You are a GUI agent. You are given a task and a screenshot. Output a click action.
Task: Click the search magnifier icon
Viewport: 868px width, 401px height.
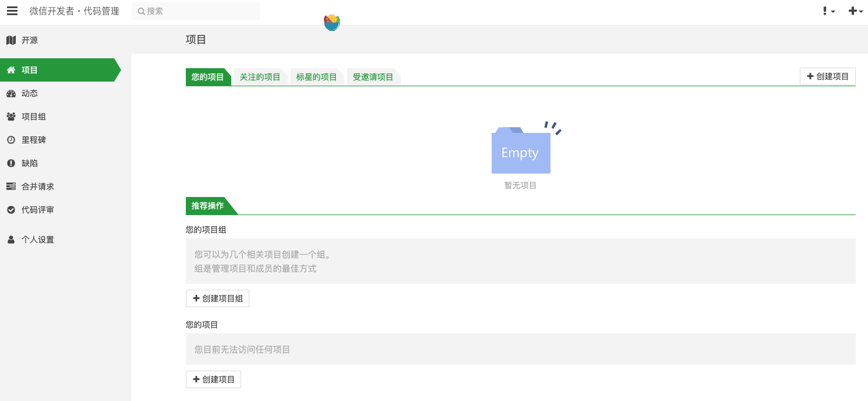[x=141, y=11]
